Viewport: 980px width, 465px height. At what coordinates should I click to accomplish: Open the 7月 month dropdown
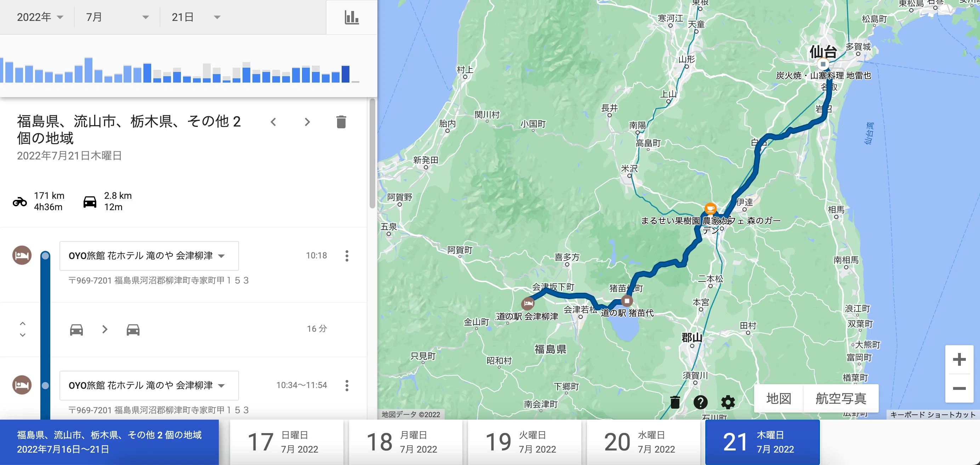pyautogui.click(x=117, y=17)
